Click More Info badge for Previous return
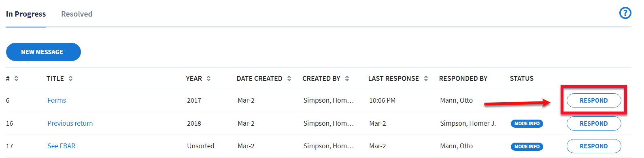644x158 pixels. 527,124
